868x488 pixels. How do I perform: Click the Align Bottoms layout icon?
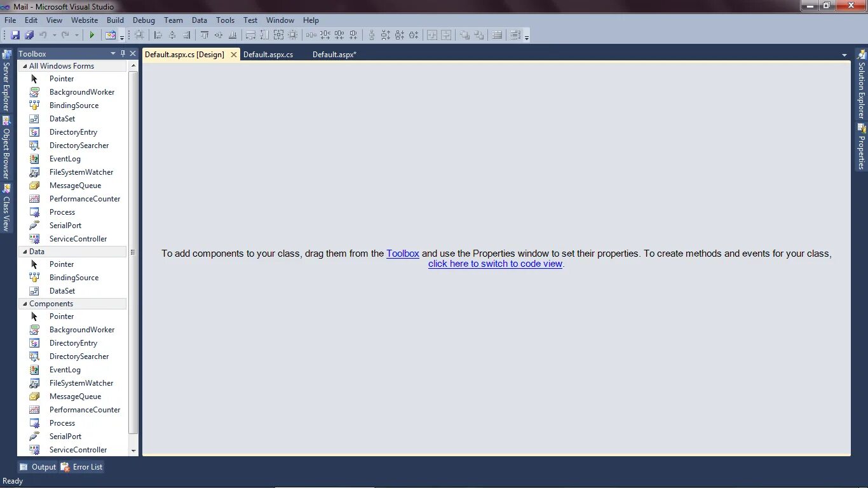pyautogui.click(x=233, y=35)
